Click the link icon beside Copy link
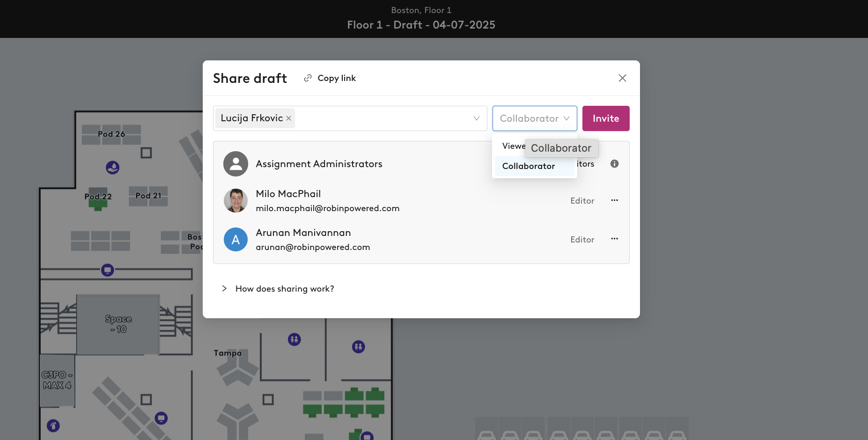 tap(308, 78)
